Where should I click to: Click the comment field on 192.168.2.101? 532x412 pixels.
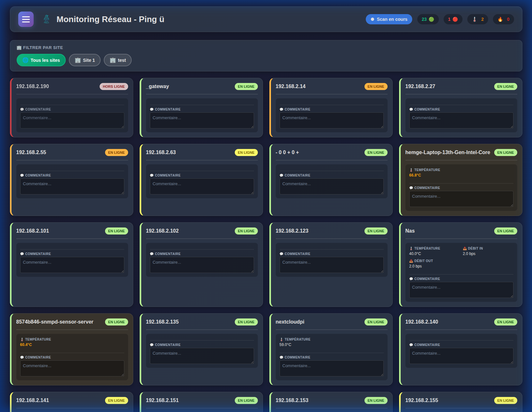tap(72, 265)
